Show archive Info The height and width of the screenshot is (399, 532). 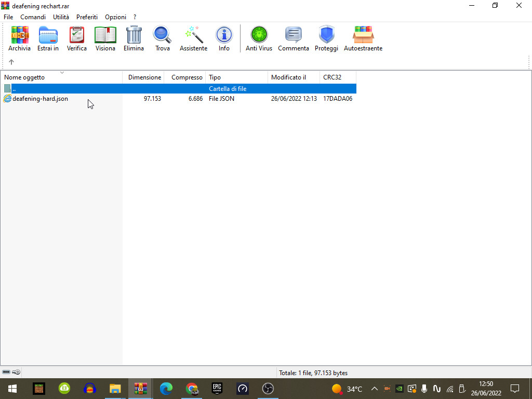224,38
